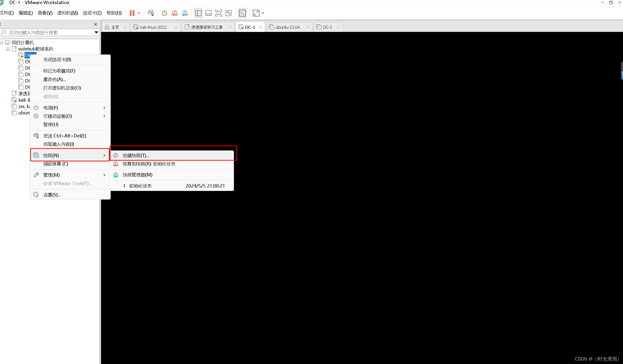623x364 pixels.
Task: Select the kali-li virtual machine in tree
Action: (24, 100)
